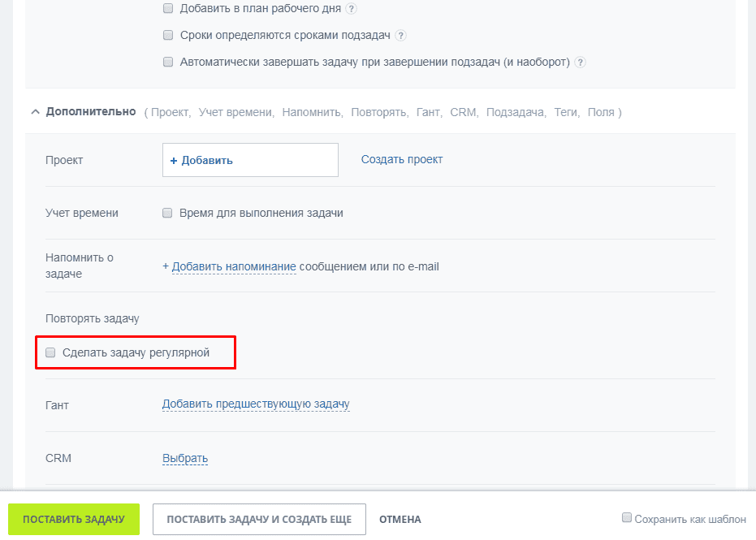Enable 'Добавить в план рабочего дня' checkbox
The image size is (756, 540).
[x=168, y=9]
